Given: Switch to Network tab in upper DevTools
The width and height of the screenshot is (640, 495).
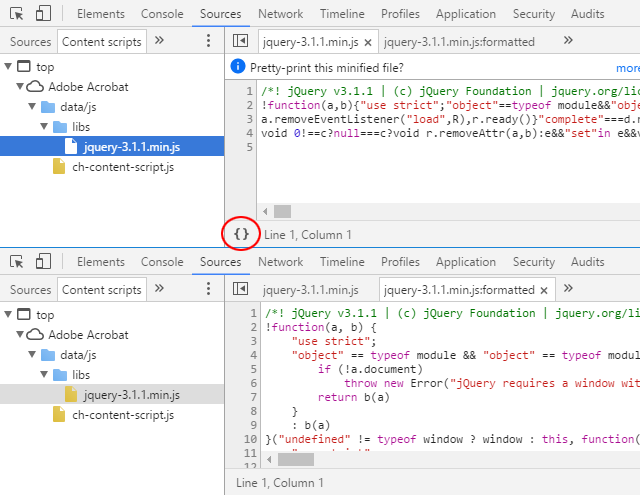Looking at the screenshot, I should click(x=280, y=14).
